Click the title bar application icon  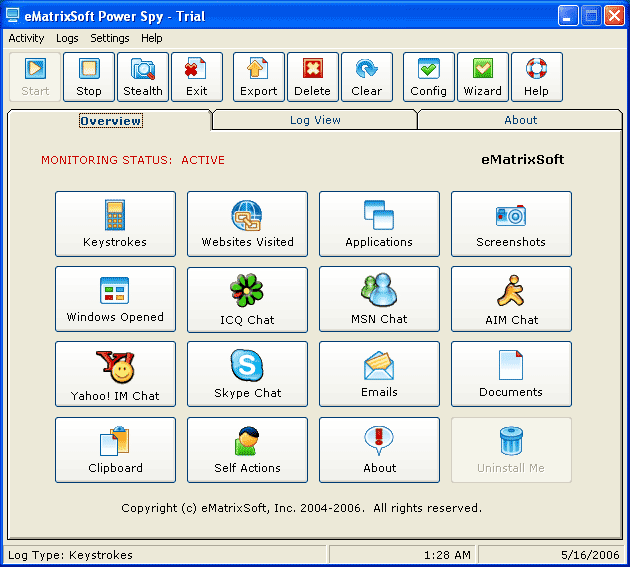click(12, 16)
